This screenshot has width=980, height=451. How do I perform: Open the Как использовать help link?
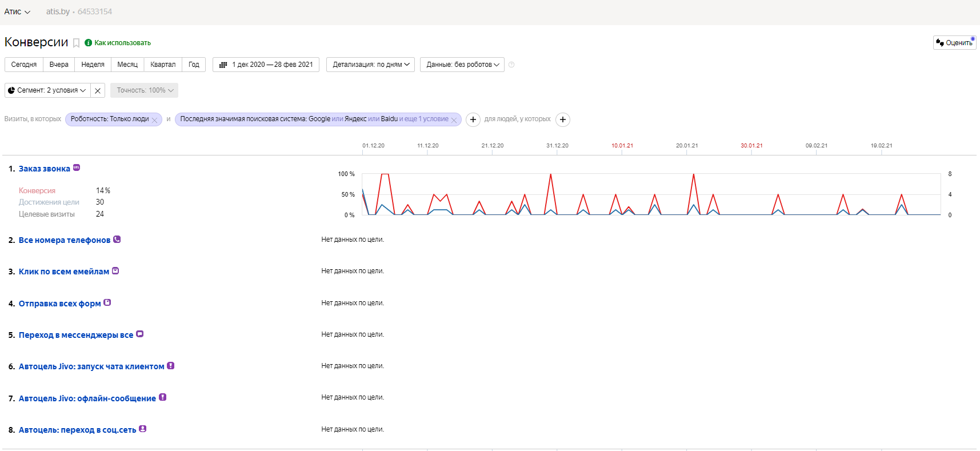pos(122,43)
